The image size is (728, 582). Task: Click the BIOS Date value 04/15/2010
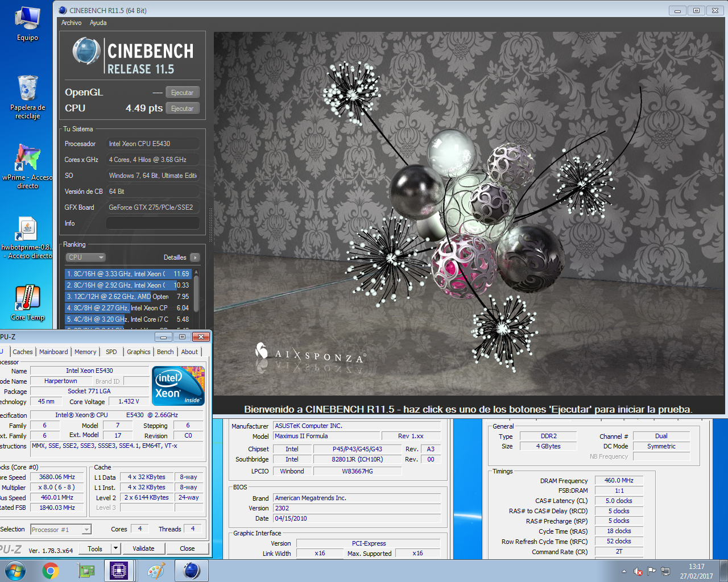357,518
